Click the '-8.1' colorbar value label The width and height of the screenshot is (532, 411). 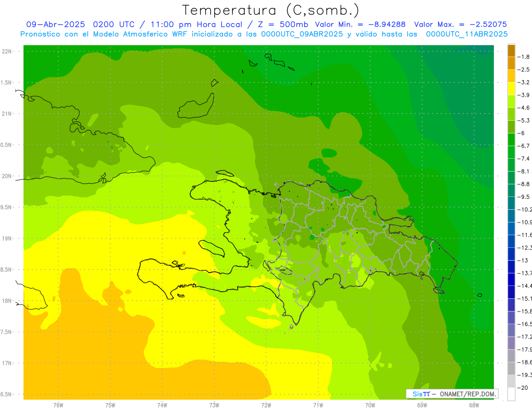pyautogui.click(x=524, y=171)
